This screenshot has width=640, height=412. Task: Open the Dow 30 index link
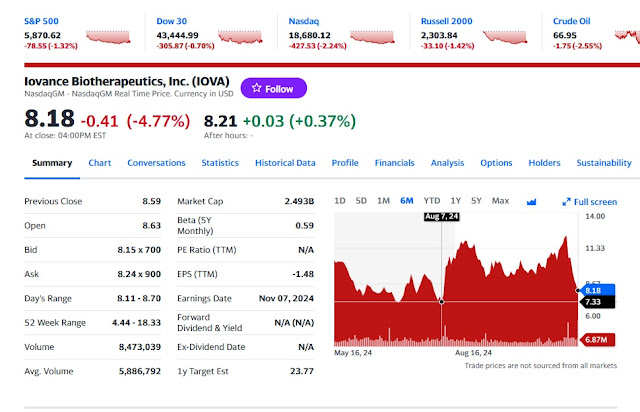171,21
